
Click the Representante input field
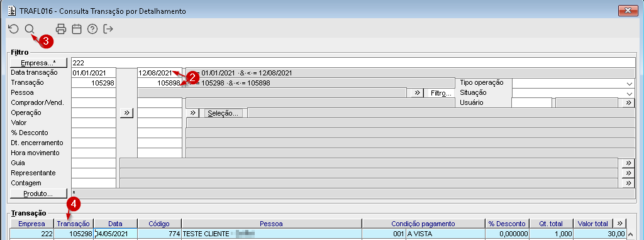coord(94,173)
